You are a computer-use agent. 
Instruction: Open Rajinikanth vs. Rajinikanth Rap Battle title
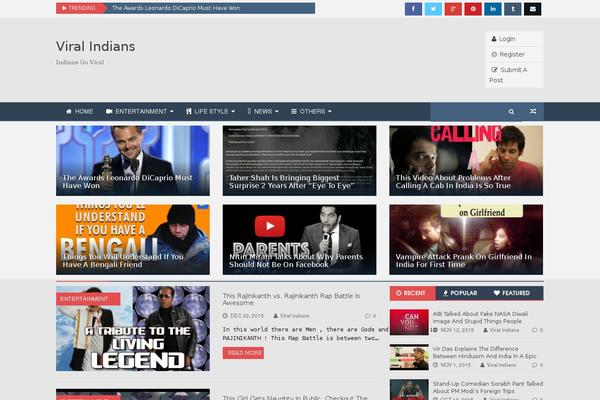291,299
